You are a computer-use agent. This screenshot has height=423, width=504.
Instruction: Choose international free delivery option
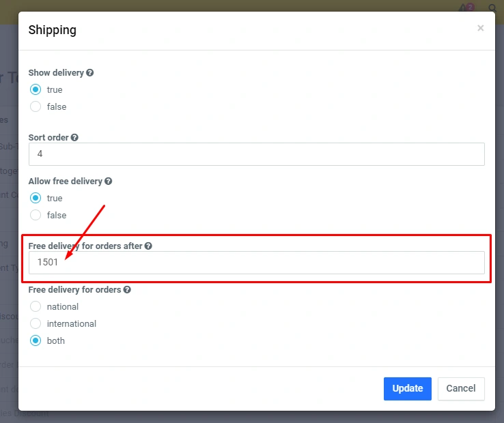point(36,323)
